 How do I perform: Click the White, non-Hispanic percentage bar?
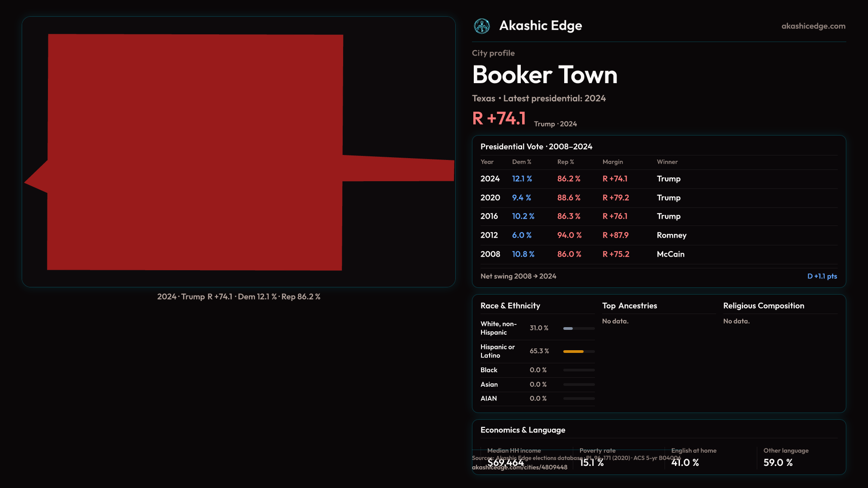[568, 328]
